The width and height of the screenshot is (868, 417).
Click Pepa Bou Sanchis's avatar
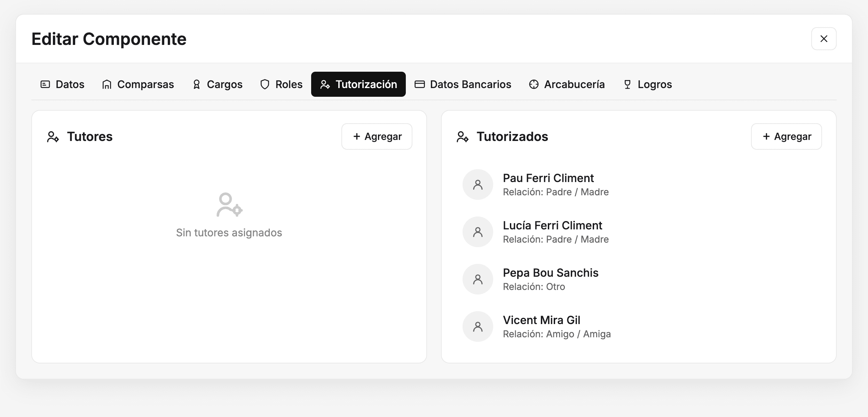(478, 279)
